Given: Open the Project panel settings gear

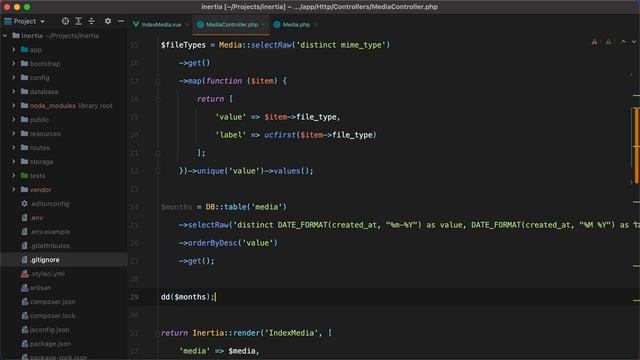Looking at the screenshot, I should click(x=108, y=21).
